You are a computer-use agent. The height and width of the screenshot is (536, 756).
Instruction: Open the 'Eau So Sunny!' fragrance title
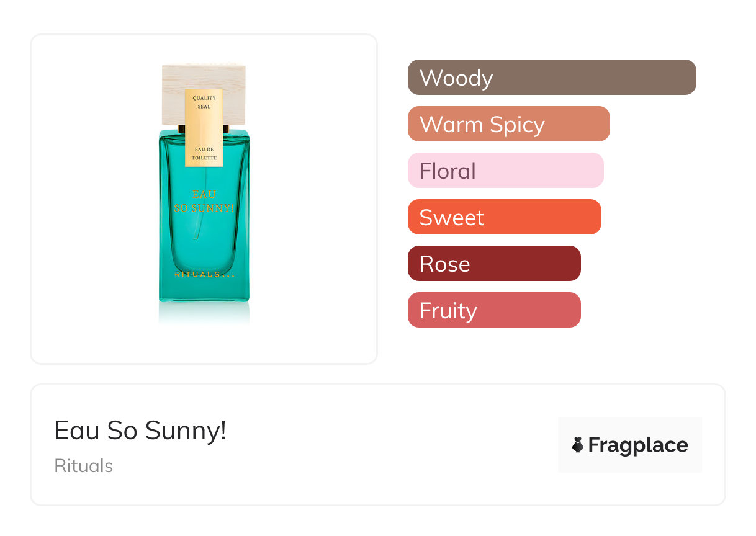(140, 430)
